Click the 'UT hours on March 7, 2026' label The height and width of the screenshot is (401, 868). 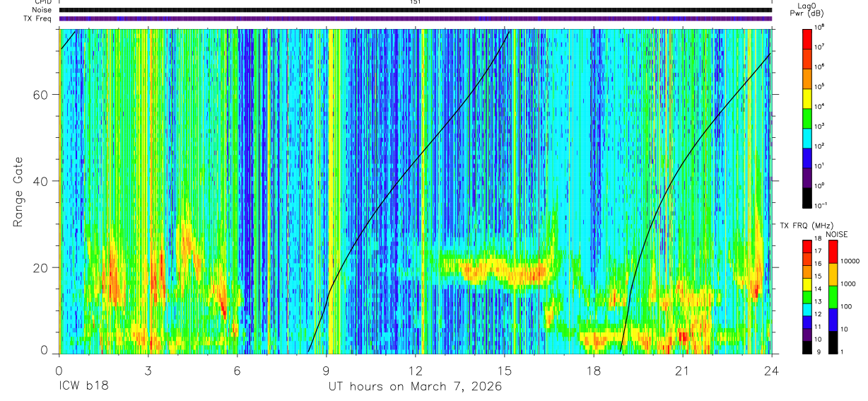(x=415, y=387)
